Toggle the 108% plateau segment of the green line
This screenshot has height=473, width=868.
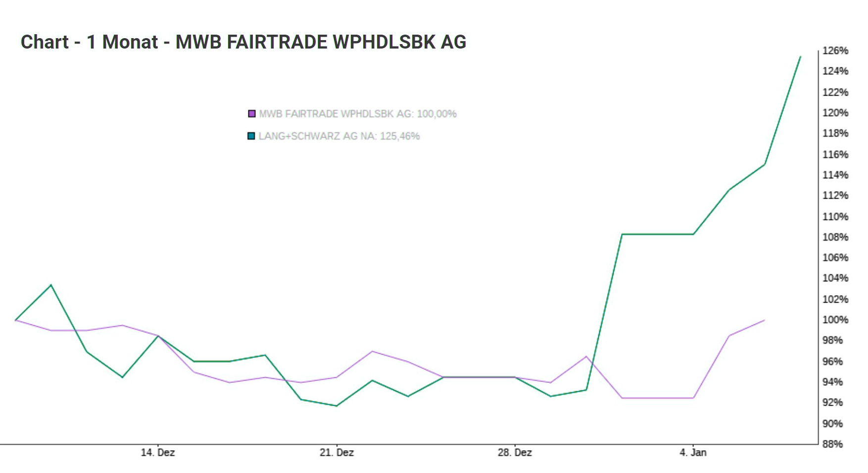coord(658,233)
